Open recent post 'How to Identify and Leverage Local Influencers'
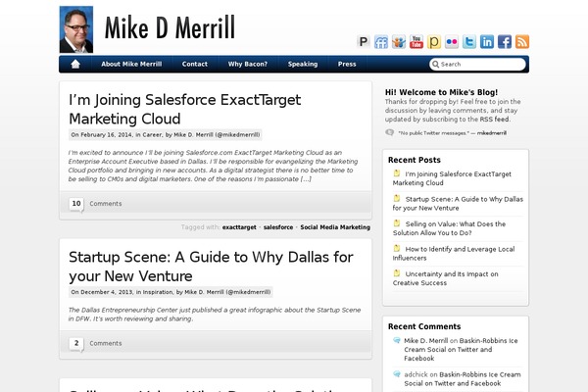The height and width of the screenshot is (392, 588). (454, 254)
